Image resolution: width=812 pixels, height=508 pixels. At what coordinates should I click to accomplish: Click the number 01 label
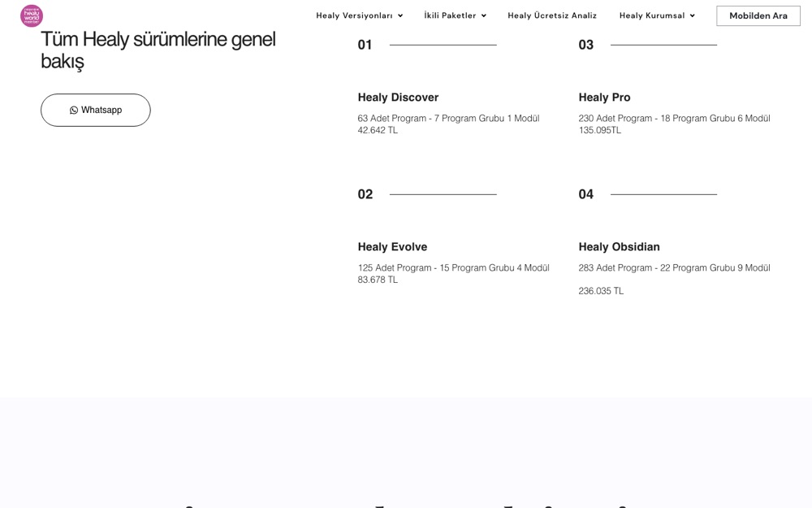(x=365, y=45)
